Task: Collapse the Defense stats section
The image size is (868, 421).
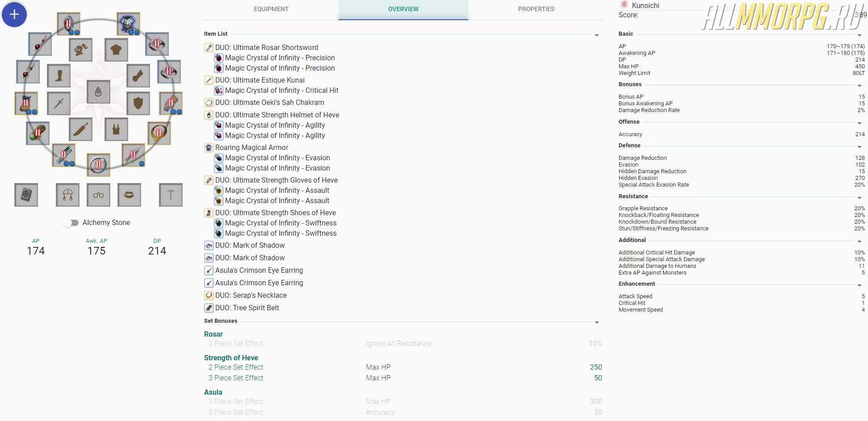Action: (x=860, y=147)
